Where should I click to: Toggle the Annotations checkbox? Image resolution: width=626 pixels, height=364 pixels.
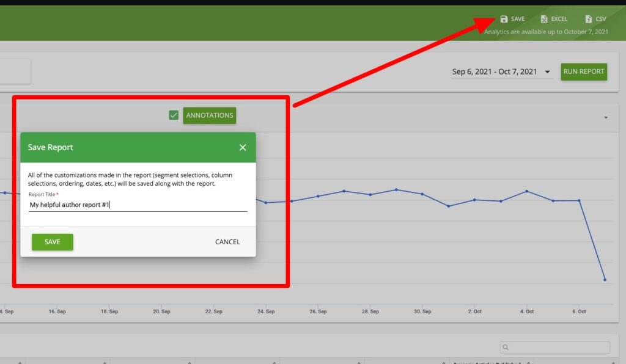coord(174,115)
